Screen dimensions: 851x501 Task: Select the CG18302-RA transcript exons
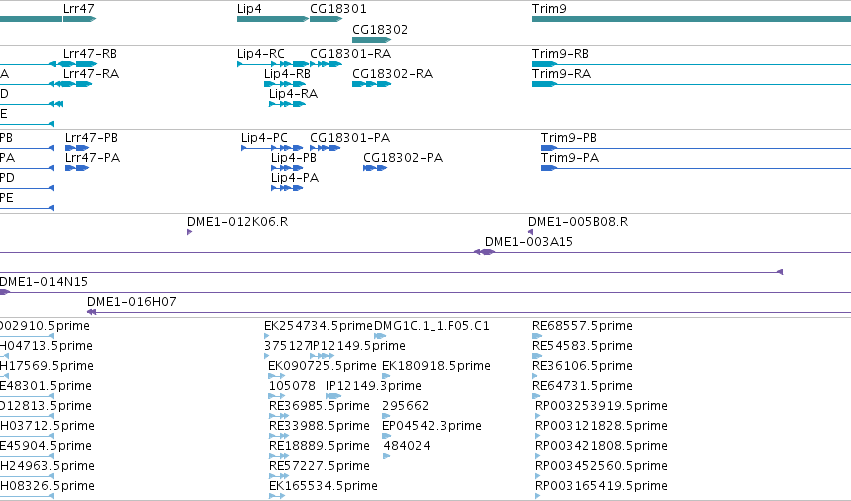coord(372,84)
